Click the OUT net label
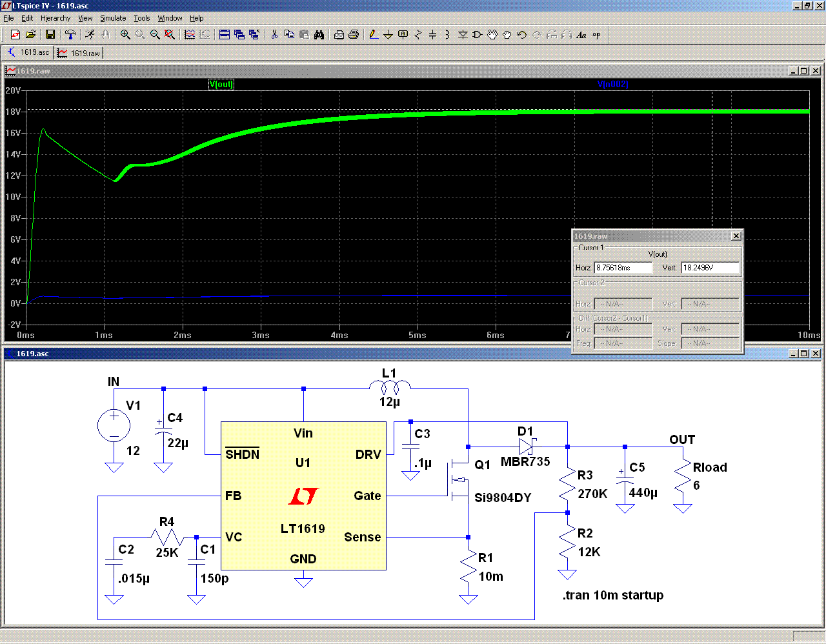The width and height of the screenshot is (826, 644). 682,439
